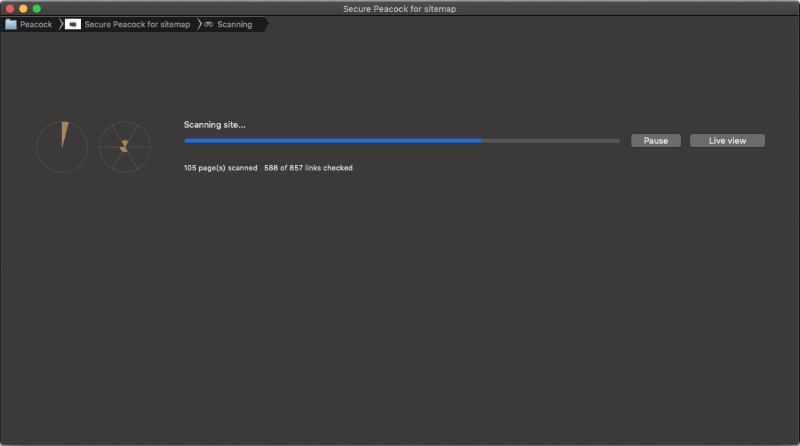Screen dimensions: 800x446
Task: Select Secure Peacock for sitemap breadcrumb
Action: point(128,24)
